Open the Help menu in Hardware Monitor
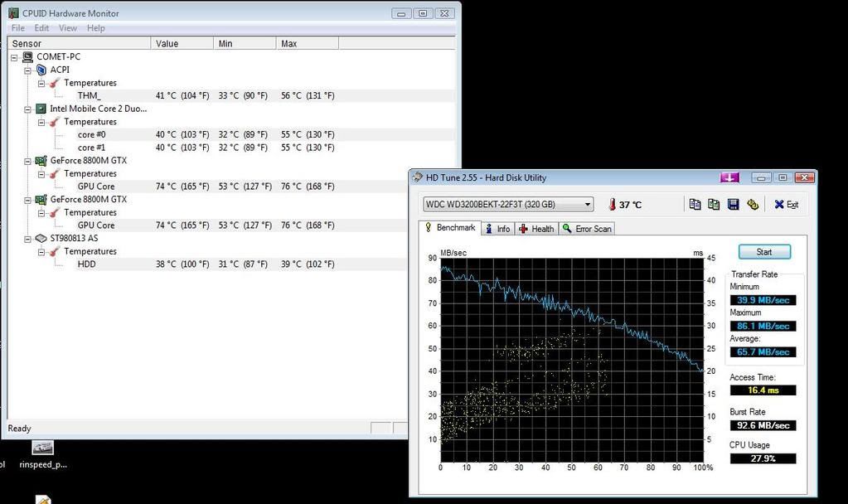Screen dimensions: 848x504 [95, 28]
